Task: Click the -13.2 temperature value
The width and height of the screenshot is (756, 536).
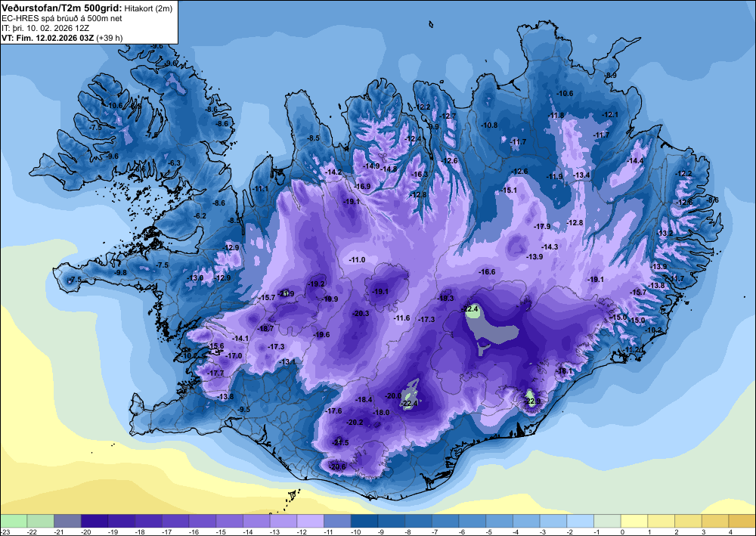Action: point(665,234)
